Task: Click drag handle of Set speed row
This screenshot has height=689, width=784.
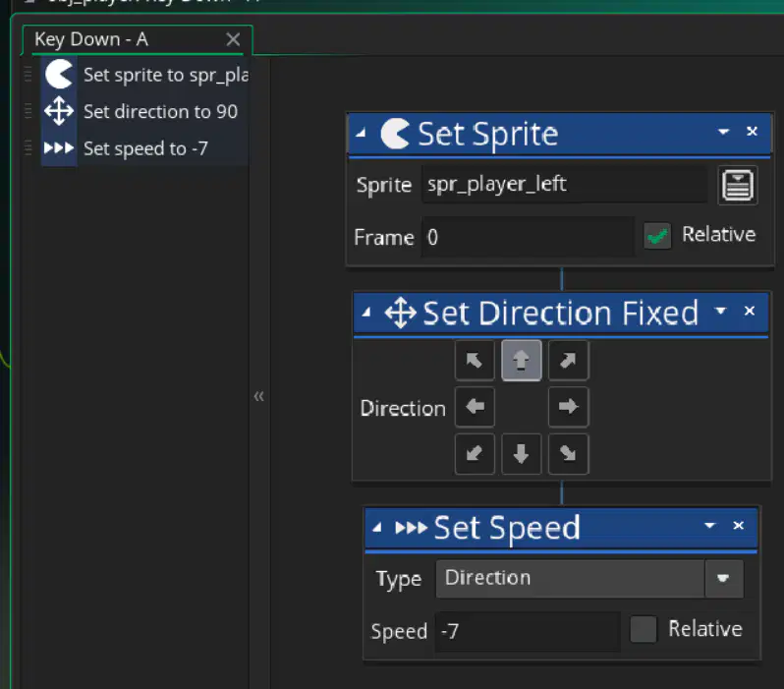Action: 28,148
